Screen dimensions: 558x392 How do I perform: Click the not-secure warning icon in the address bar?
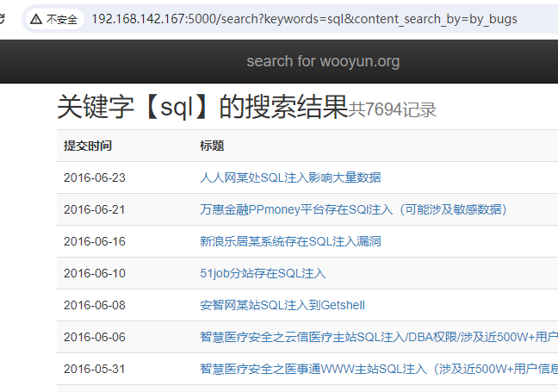pos(36,19)
